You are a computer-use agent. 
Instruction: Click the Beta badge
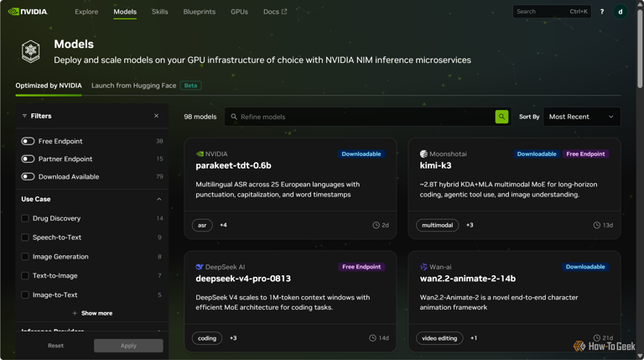(x=190, y=86)
